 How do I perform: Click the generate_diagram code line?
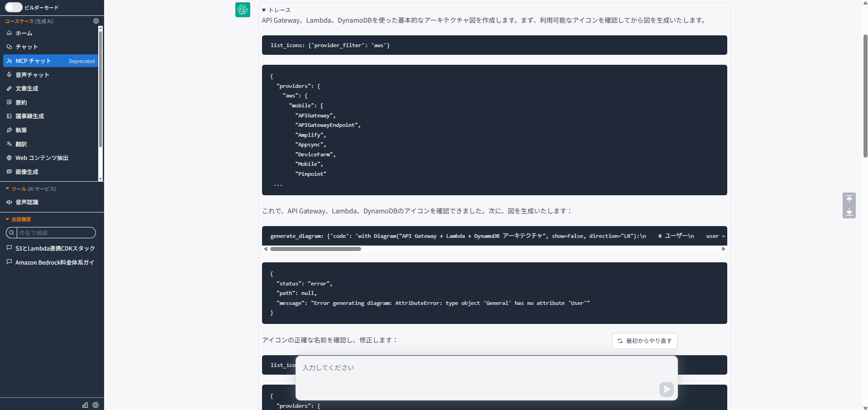pos(494,236)
